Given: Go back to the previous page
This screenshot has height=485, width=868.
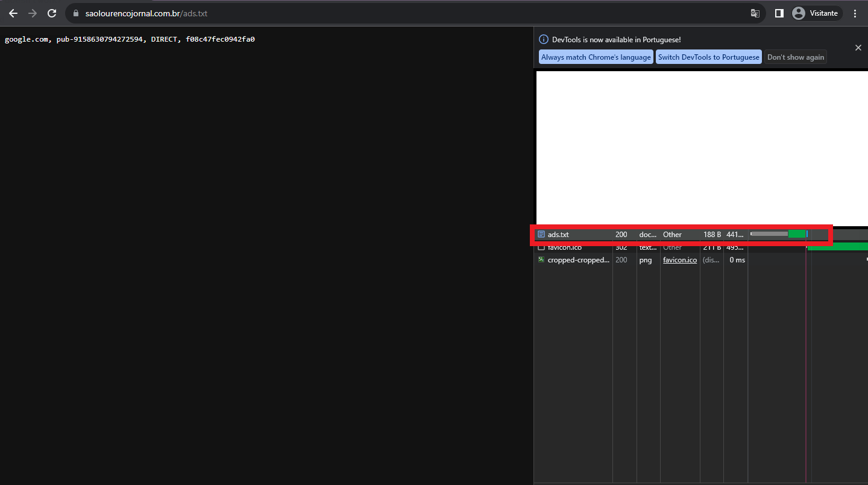Looking at the screenshot, I should tap(13, 13).
